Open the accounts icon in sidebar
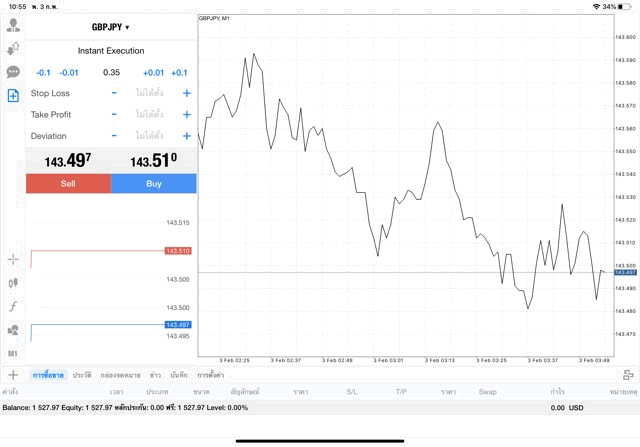 coord(13,25)
